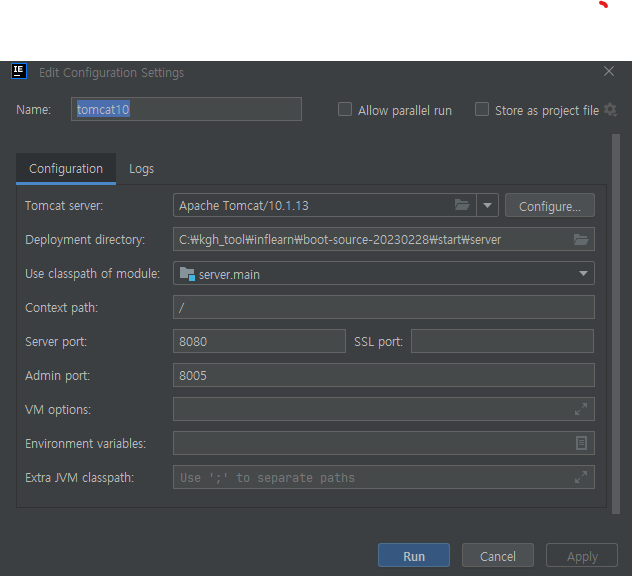
Task: Switch to the Configuration tab
Action: 66,168
